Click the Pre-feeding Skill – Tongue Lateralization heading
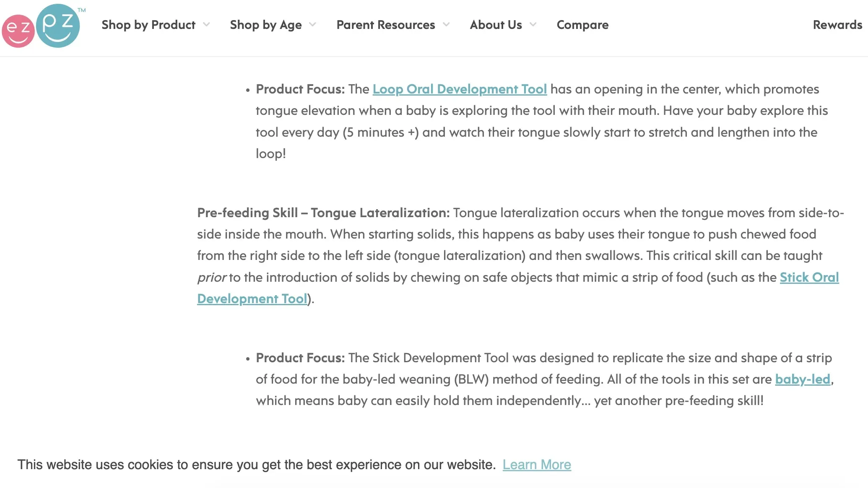The width and height of the screenshot is (868, 488). (323, 213)
